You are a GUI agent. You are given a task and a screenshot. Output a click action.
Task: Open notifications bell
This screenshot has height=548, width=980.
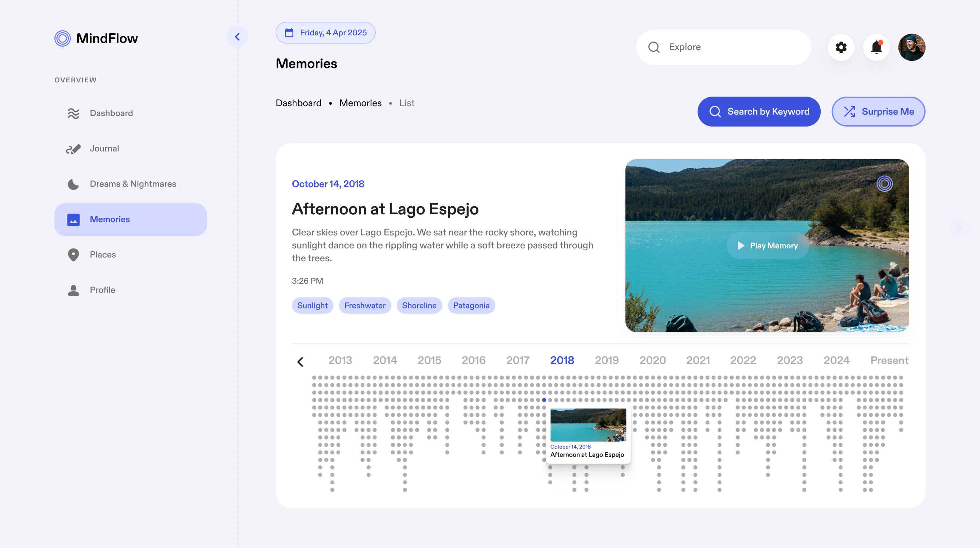pyautogui.click(x=877, y=47)
